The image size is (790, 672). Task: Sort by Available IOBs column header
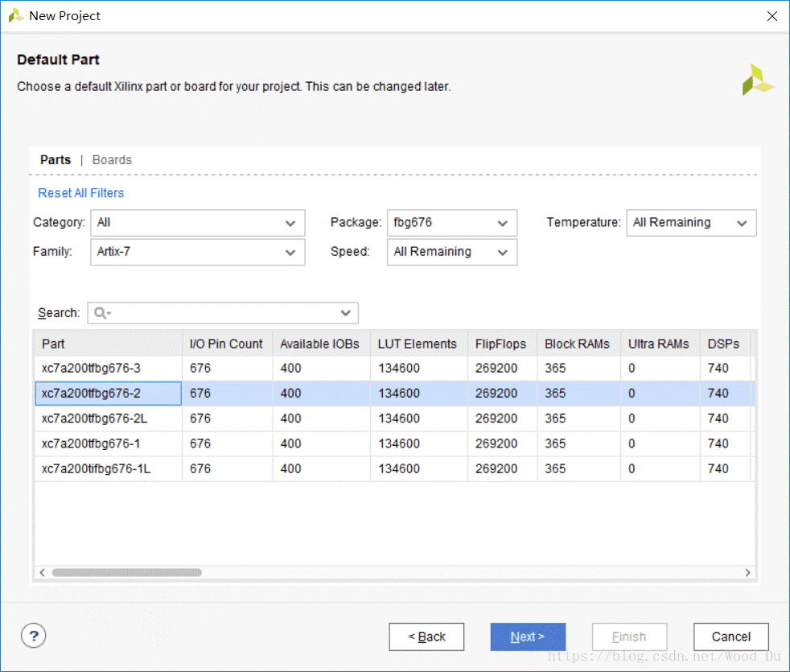[322, 344]
